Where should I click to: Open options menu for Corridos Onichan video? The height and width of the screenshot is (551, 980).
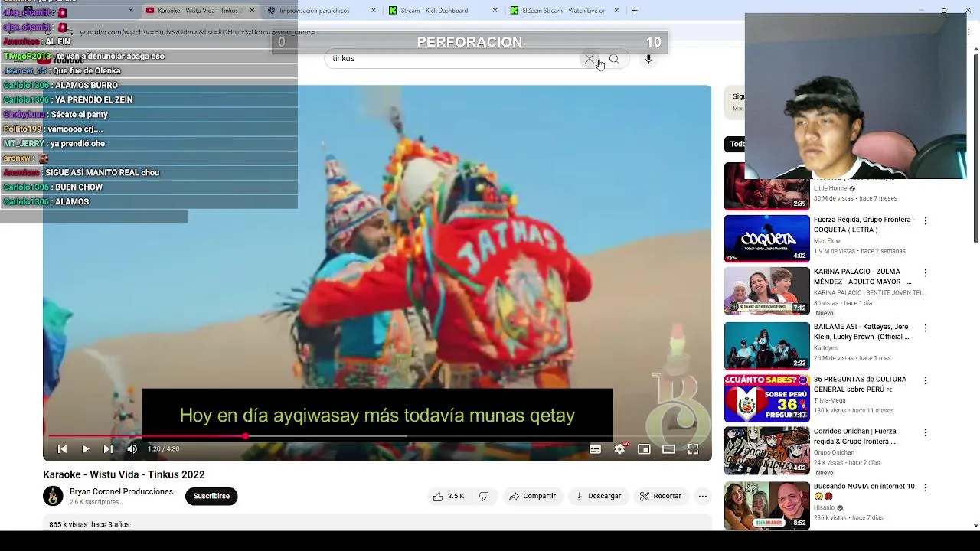(925, 432)
